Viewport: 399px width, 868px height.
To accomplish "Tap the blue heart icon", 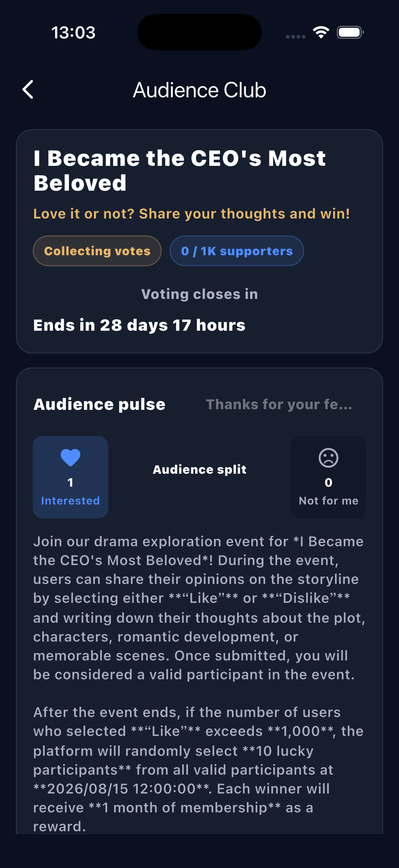I will 70,458.
